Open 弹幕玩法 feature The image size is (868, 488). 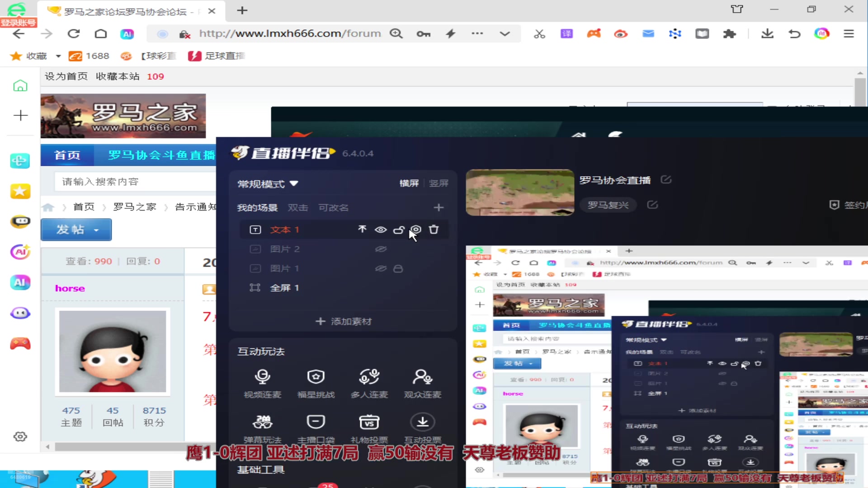[x=262, y=428]
